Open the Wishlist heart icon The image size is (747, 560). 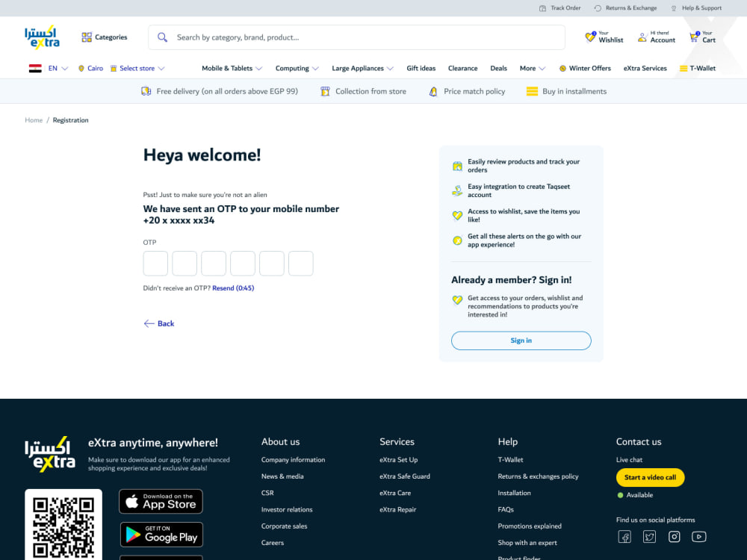coord(590,37)
